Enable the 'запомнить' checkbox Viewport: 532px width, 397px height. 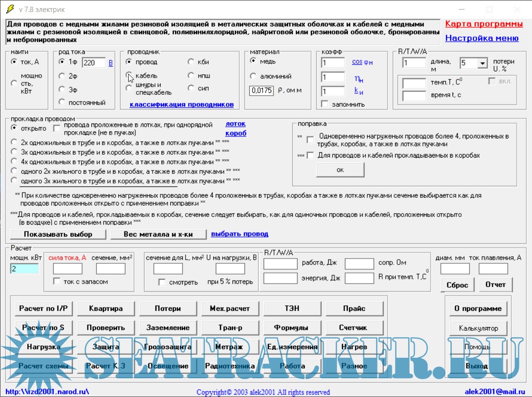tap(325, 104)
